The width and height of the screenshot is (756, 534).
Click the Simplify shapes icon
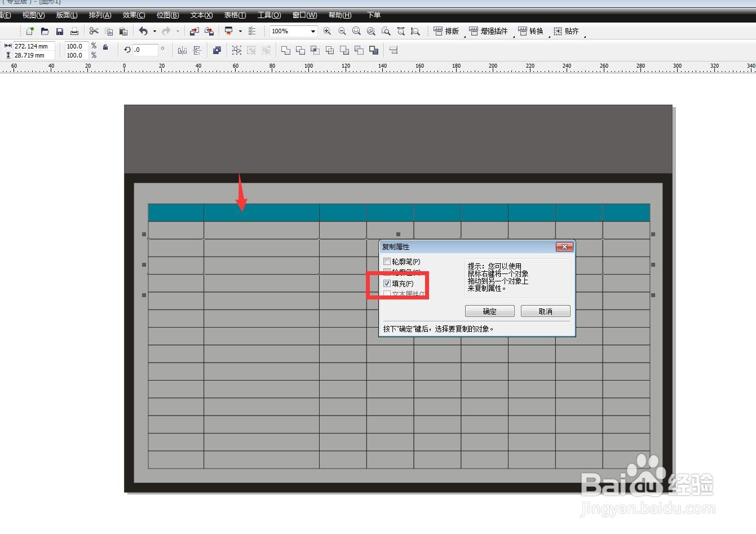330,51
